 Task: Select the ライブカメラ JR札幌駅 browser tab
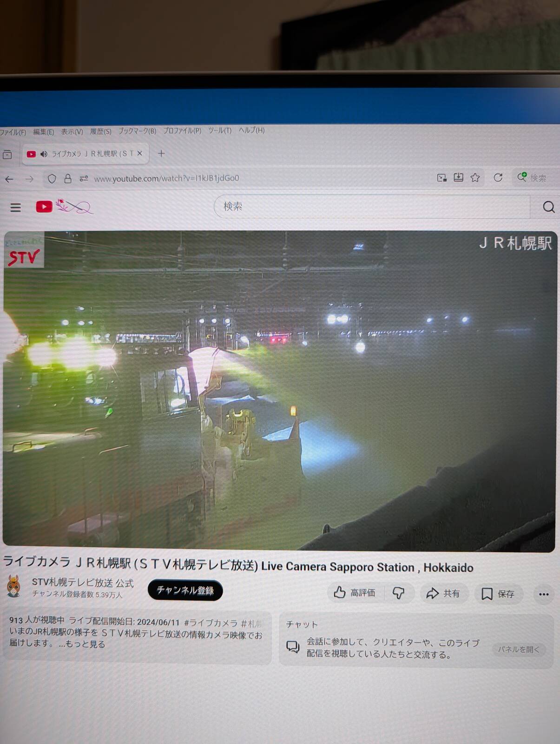[x=86, y=154]
